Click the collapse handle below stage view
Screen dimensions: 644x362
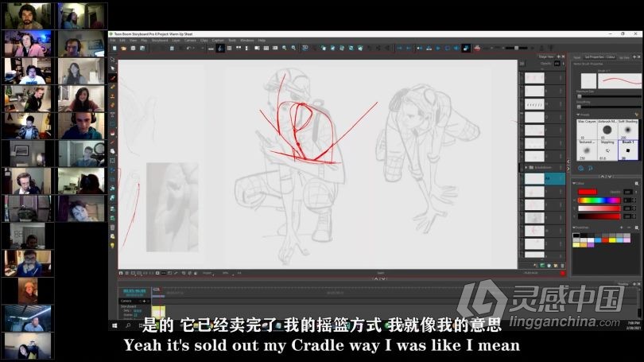(379, 278)
